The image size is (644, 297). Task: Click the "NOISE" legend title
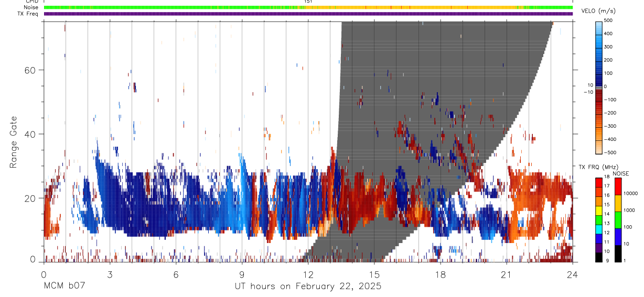tap(620, 173)
